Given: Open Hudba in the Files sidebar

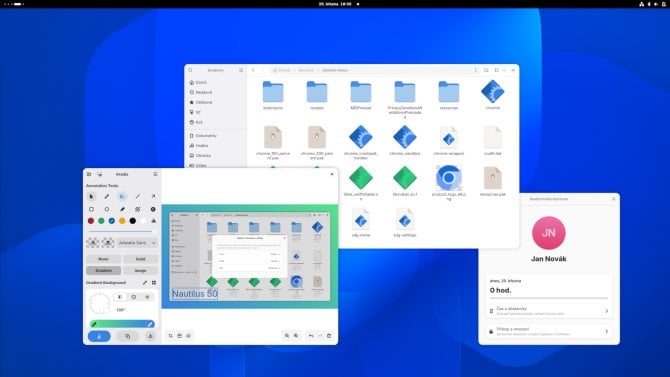Looking at the screenshot, I should coord(215,146).
